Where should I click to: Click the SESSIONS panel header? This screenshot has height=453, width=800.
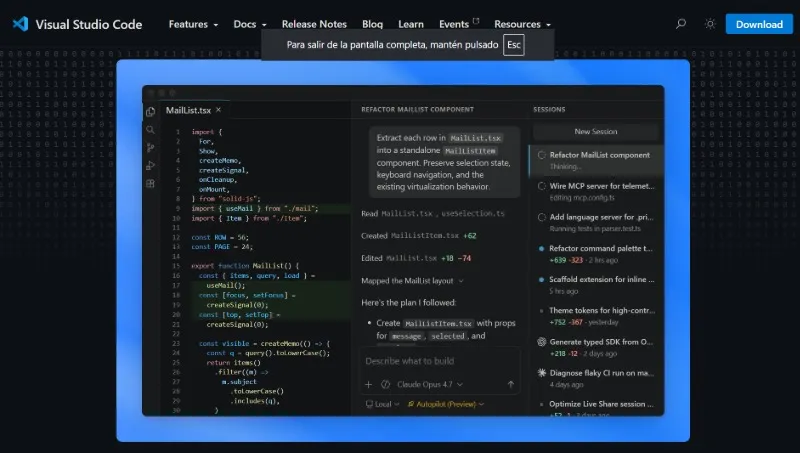click(x=549, y=110)
